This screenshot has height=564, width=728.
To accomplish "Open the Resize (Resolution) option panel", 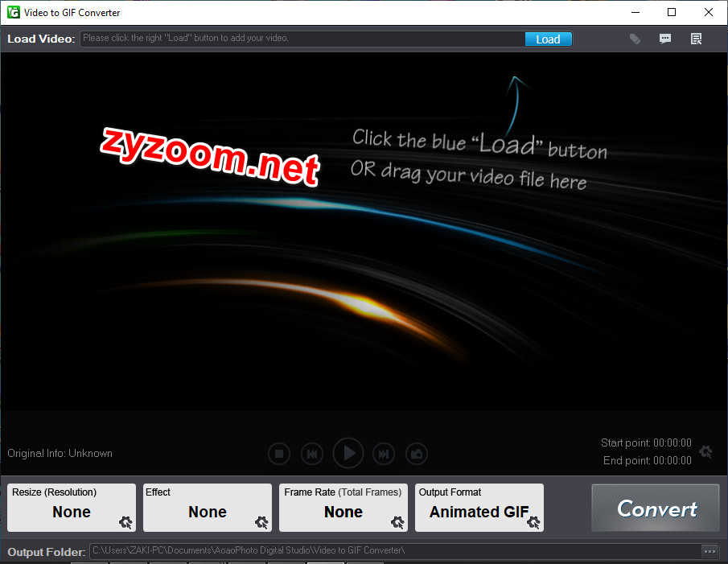I will 72,508.
